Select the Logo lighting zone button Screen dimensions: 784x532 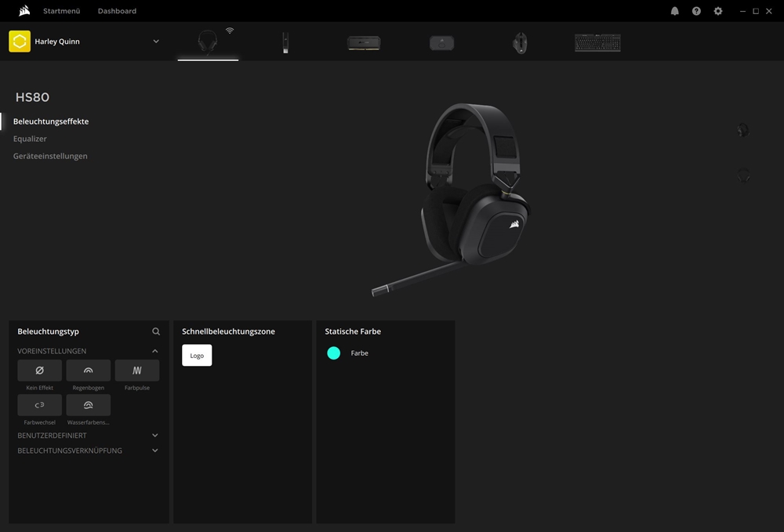point(197,355)
